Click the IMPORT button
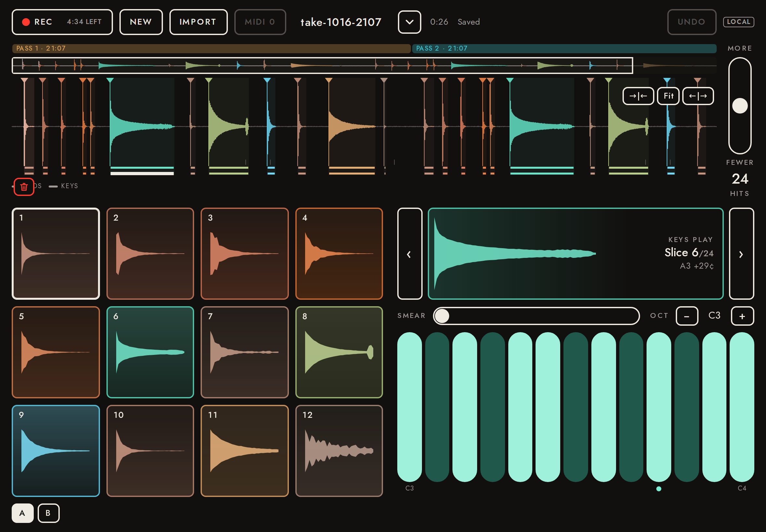The height and width of the screenshot is (532, 766). pos(198,22)
